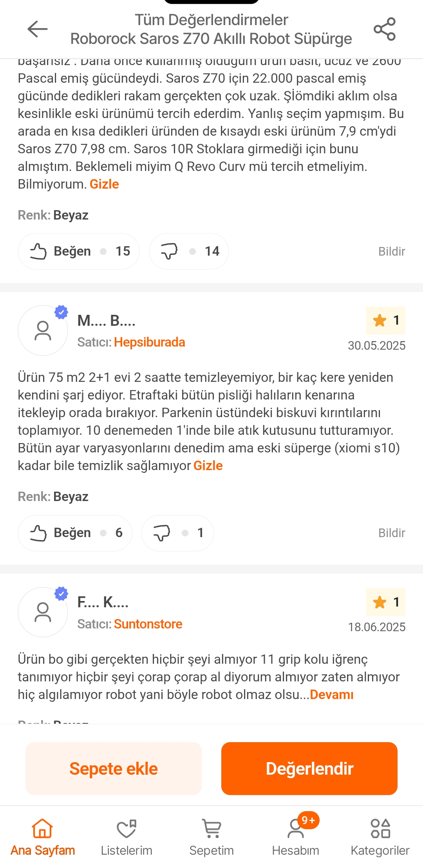Open the share icon in header
Viewport: 423px width, 868px height.
(x=385, y=29)
